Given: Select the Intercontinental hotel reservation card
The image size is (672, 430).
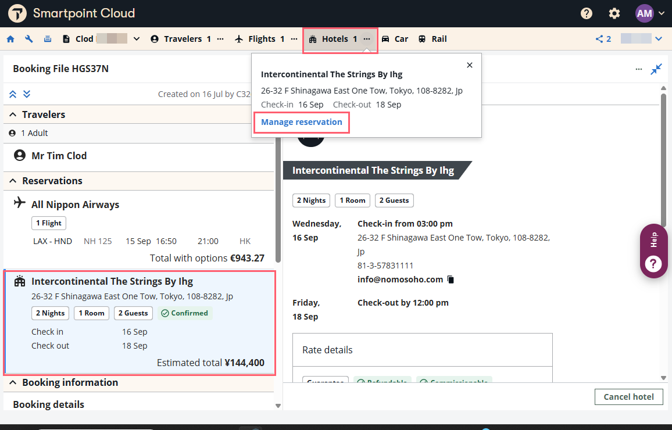Looking at the screenshot, I should [140, 323].
